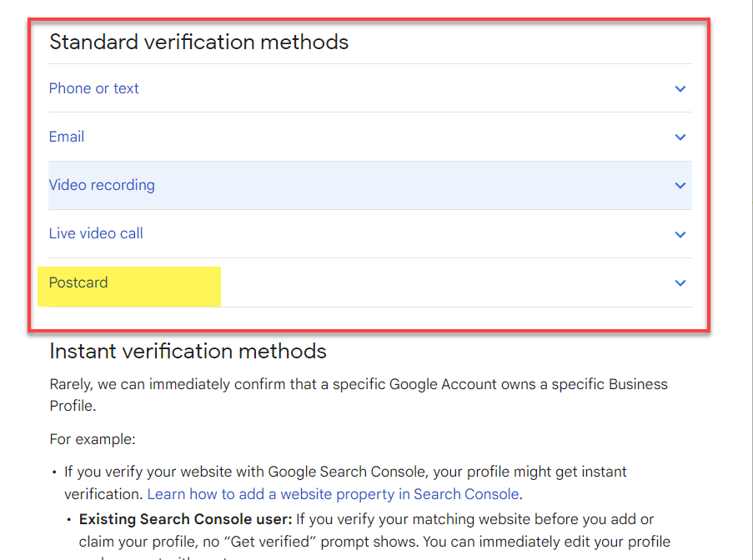
Task: Expand the Video recording chevron arrow
Action: coord(680,186)
